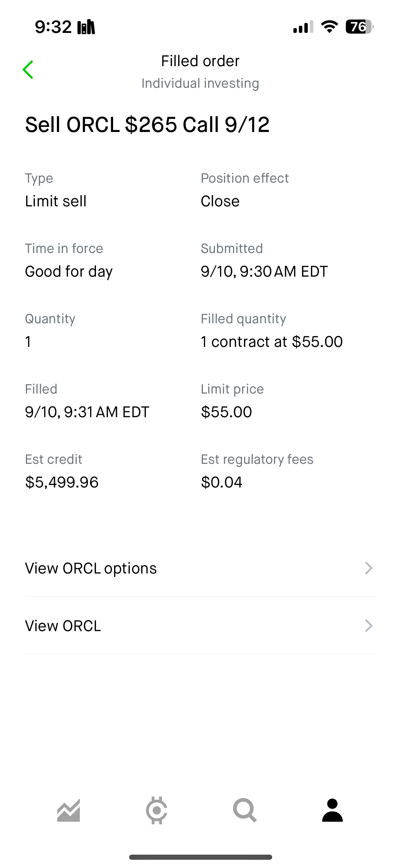Open the investing chart tab icon

69,810
